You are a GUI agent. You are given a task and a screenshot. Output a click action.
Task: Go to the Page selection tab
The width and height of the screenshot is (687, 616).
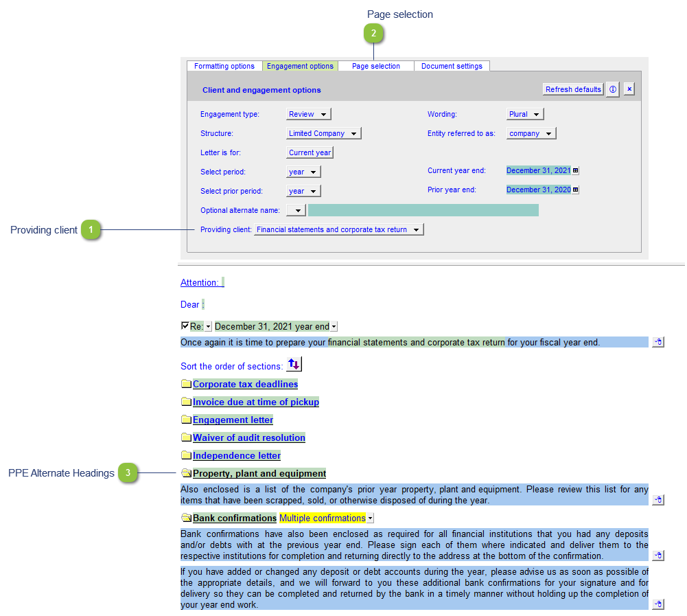pyautogui.click(x=376, y=66)
